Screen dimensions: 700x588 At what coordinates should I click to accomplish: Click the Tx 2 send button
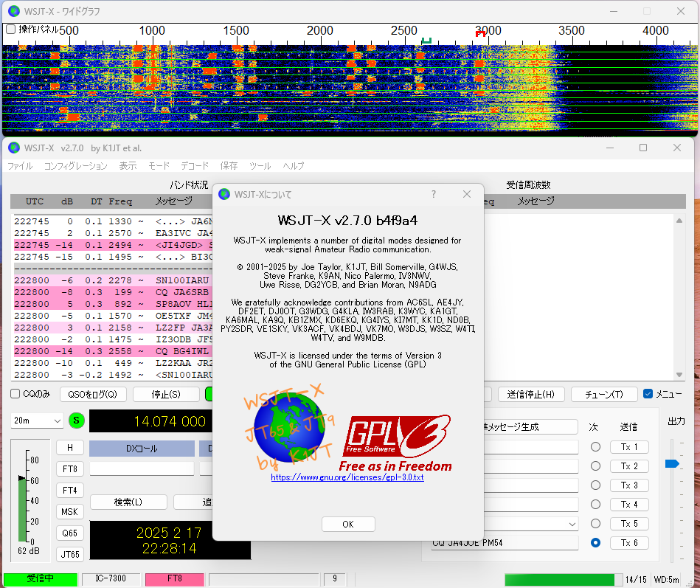pyautogui.click(x=629, y=466)
